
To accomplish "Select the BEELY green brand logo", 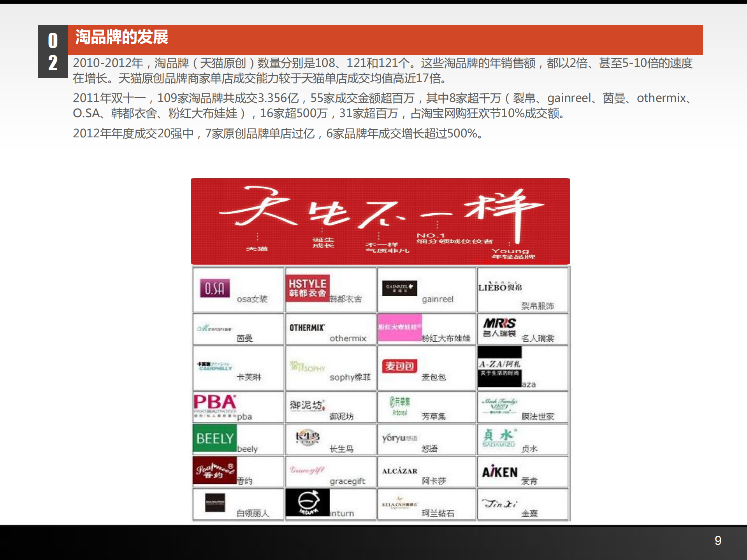I will pos(214,438).
